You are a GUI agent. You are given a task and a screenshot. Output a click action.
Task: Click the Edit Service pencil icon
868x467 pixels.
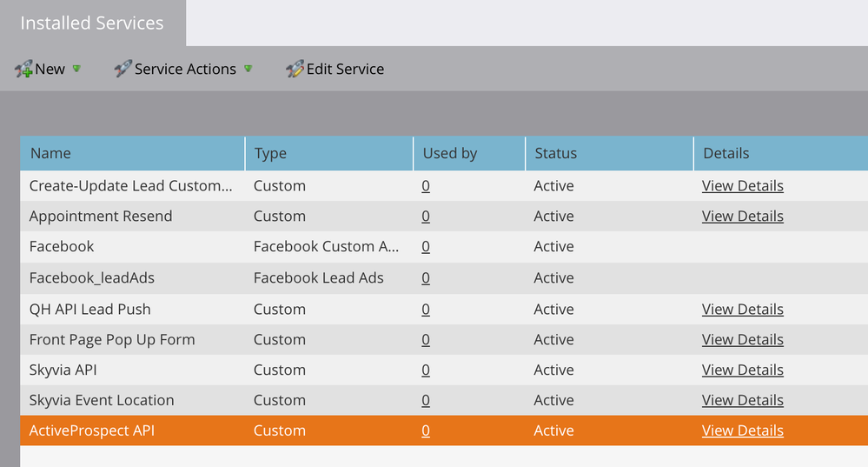pos(295,70)
